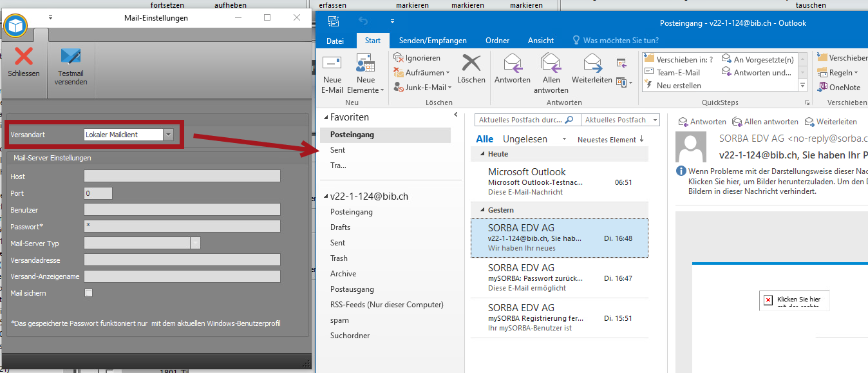This screenshot has height=373, width=868.
Task: Filter the message list by Ungelesen
Action: click(525, 139)
